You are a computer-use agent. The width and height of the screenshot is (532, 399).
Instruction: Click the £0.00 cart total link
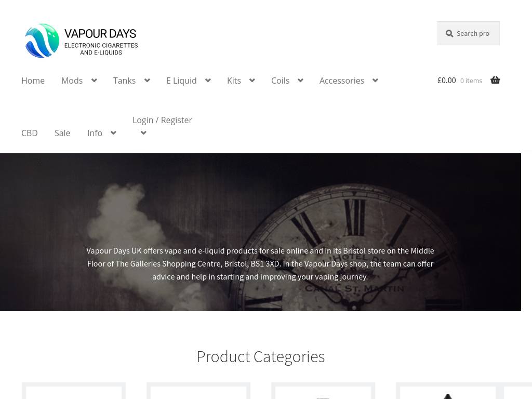[x=446, y=81]
